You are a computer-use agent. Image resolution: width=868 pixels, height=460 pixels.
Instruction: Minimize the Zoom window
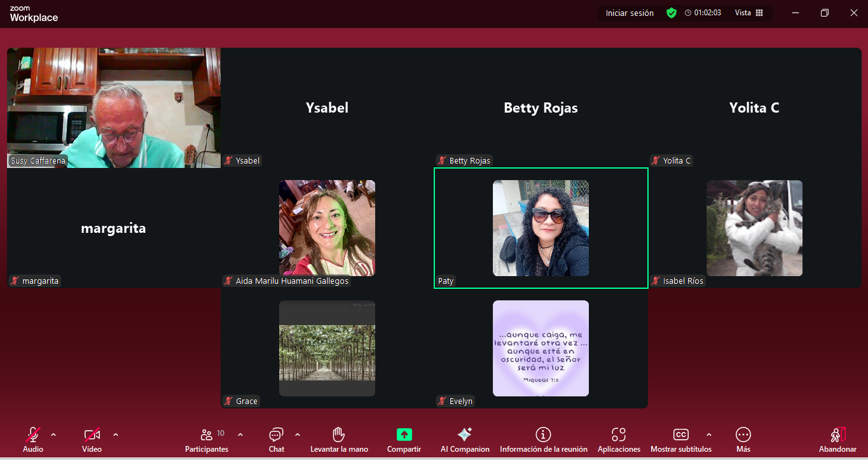click(x=795, y=13)
